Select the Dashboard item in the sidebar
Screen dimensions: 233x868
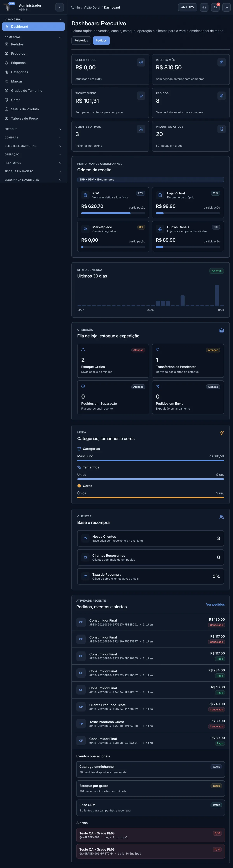33,27
